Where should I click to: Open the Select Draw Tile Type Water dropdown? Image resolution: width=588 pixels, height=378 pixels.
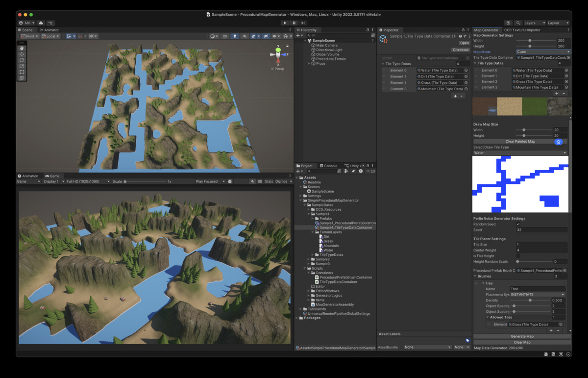520,153
